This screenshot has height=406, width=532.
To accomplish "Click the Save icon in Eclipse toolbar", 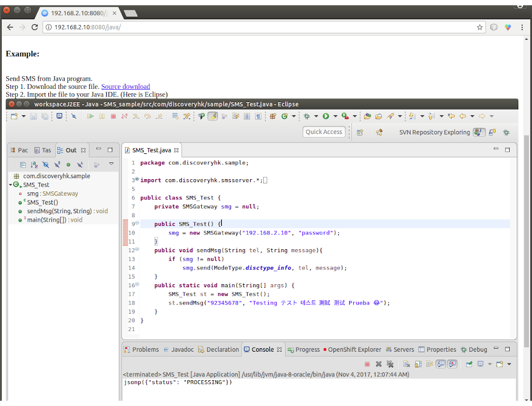I will [34, 116].
